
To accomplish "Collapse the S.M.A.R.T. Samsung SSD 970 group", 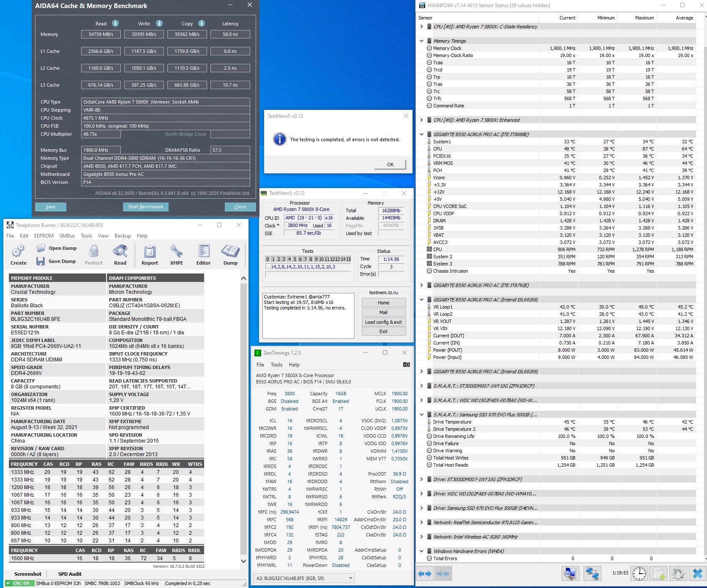I will (421, 415).
